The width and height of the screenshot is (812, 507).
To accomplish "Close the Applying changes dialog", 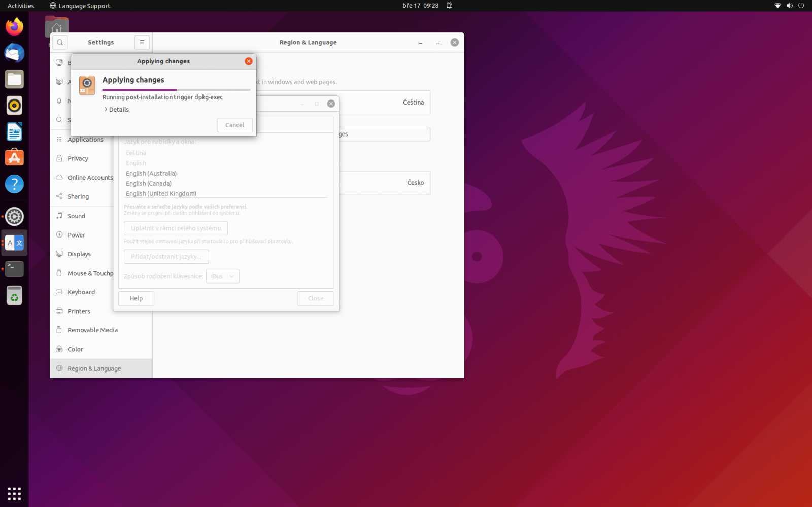I will pos(249,61).
